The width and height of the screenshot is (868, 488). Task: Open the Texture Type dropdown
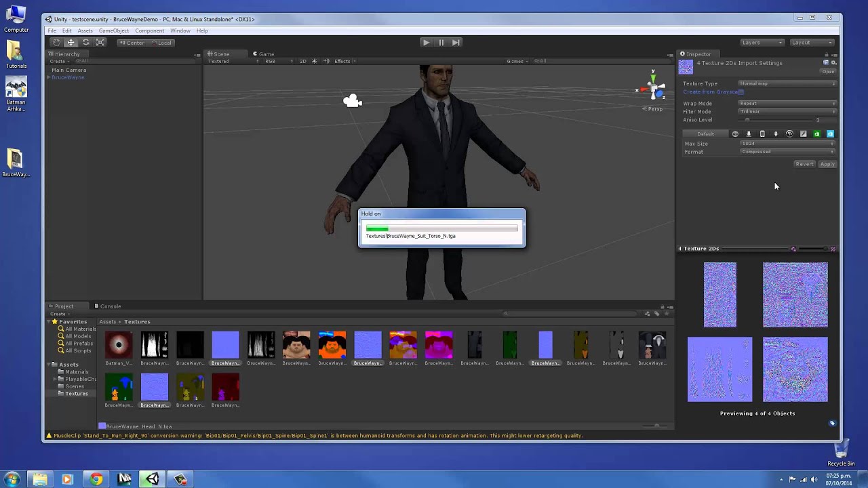(787, 83)
